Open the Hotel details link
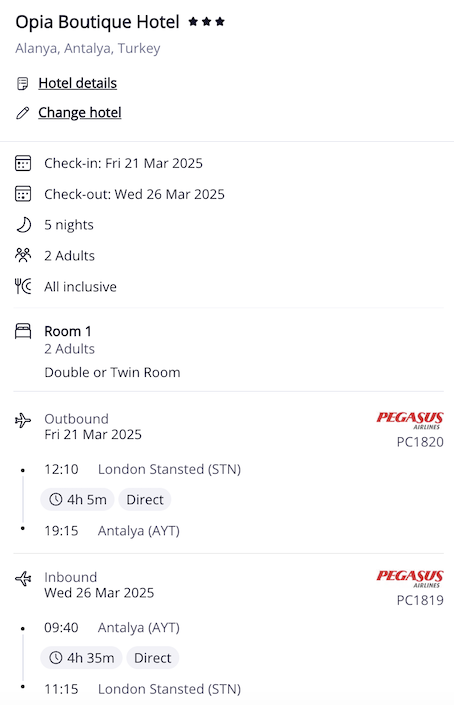454x705 pixels. [77, 83]
